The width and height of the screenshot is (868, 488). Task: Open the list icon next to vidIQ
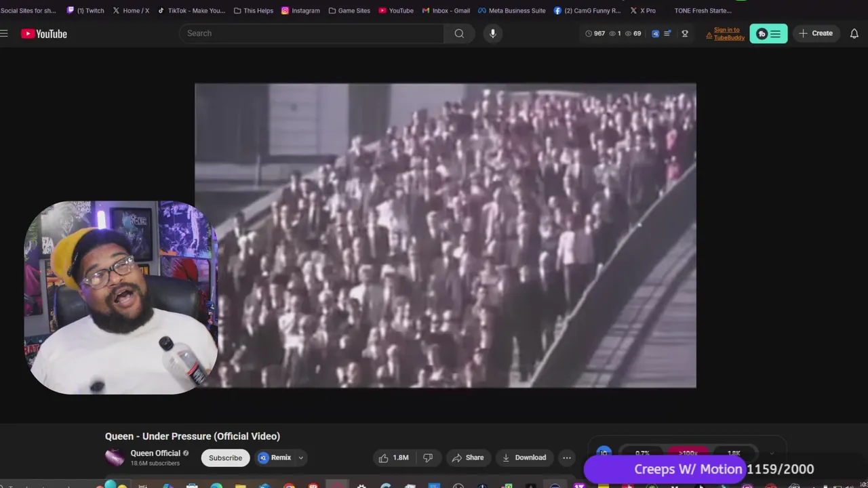pos(667,33)
